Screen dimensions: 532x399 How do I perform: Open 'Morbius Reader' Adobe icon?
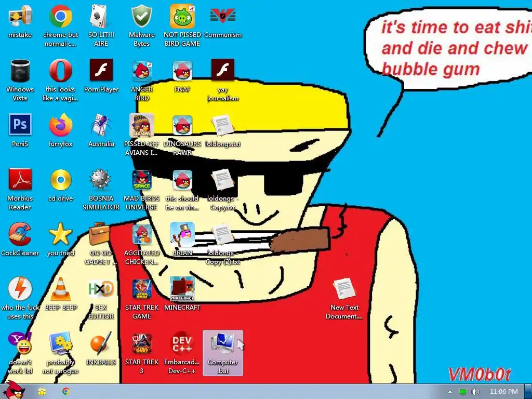tap(20, 189)
